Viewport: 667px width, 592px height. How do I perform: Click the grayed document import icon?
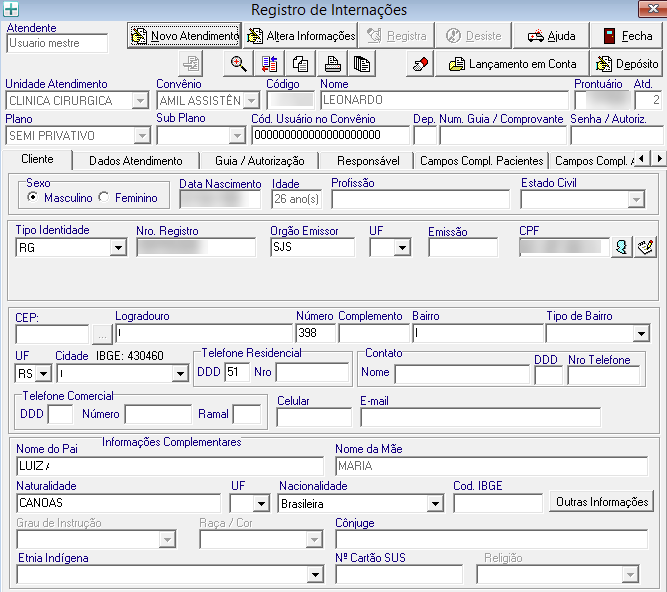pos(191,64)
